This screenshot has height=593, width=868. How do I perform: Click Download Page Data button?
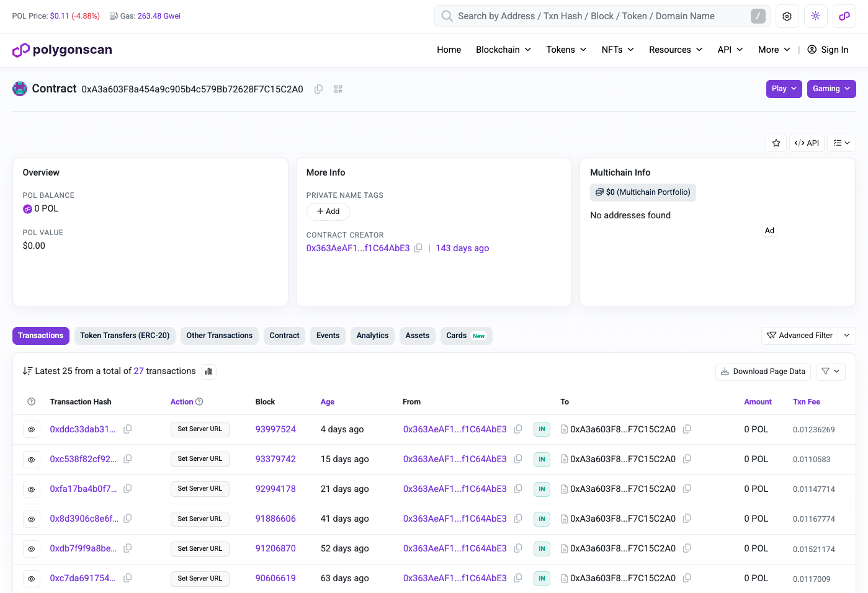[763, 372]
